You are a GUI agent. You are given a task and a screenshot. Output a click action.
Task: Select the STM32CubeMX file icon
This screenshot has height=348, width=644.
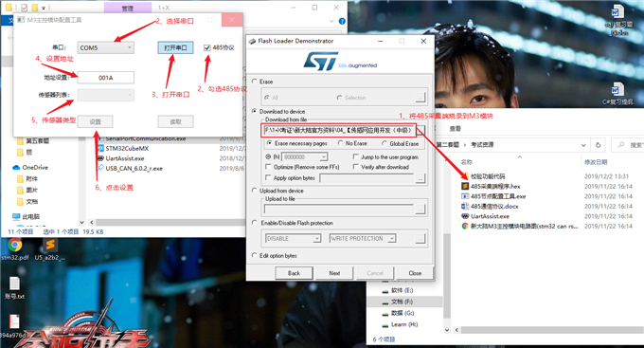click(x=100, y=149)
